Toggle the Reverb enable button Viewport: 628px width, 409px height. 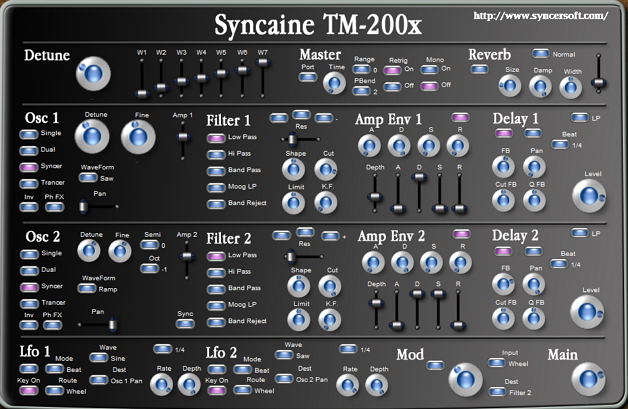(479, 69)
